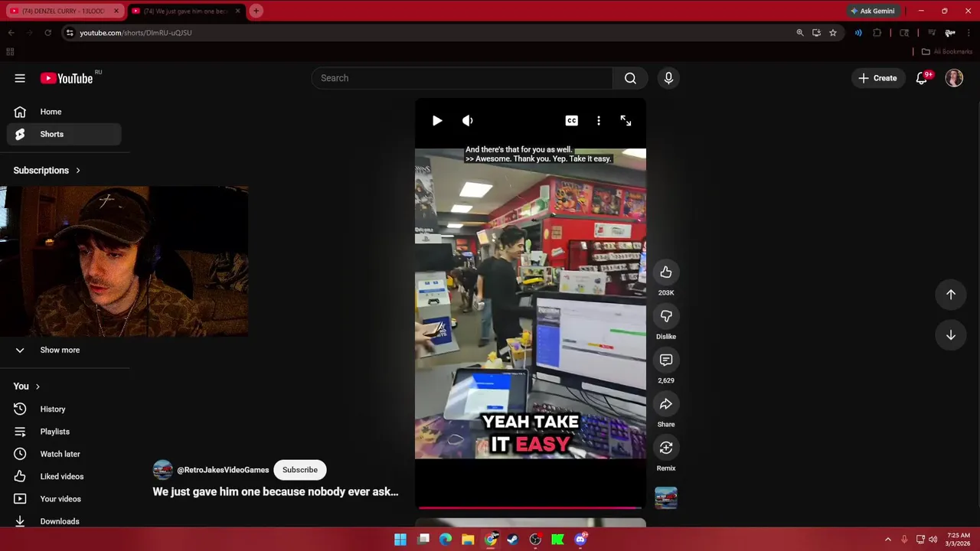
Task: Open the account avatar menu
Action: coord(954,78)
